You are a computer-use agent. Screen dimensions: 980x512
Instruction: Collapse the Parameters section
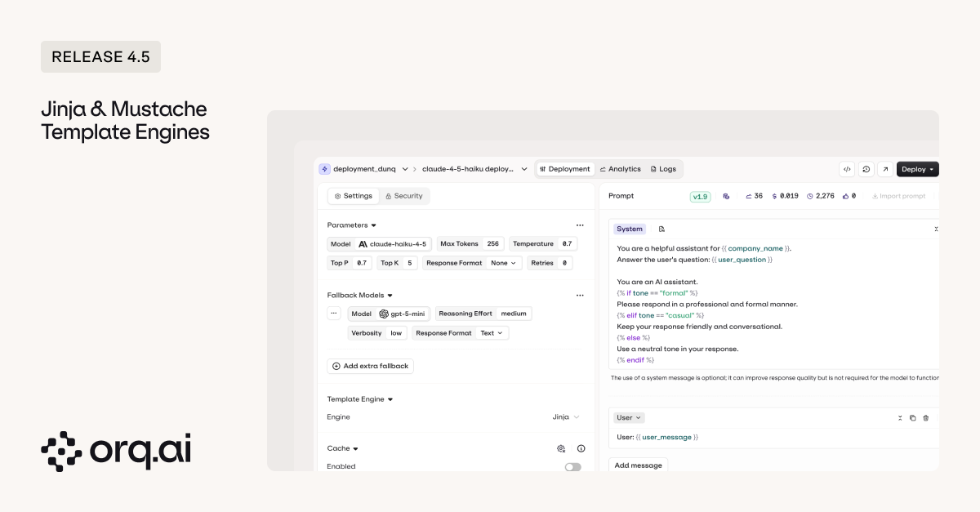point(373,225)
